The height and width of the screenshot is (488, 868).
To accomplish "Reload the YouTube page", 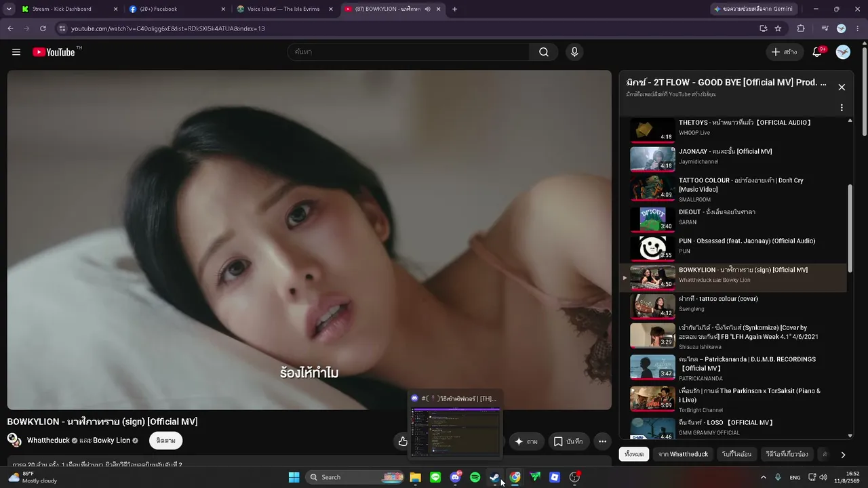I will (x=43, y=28).
